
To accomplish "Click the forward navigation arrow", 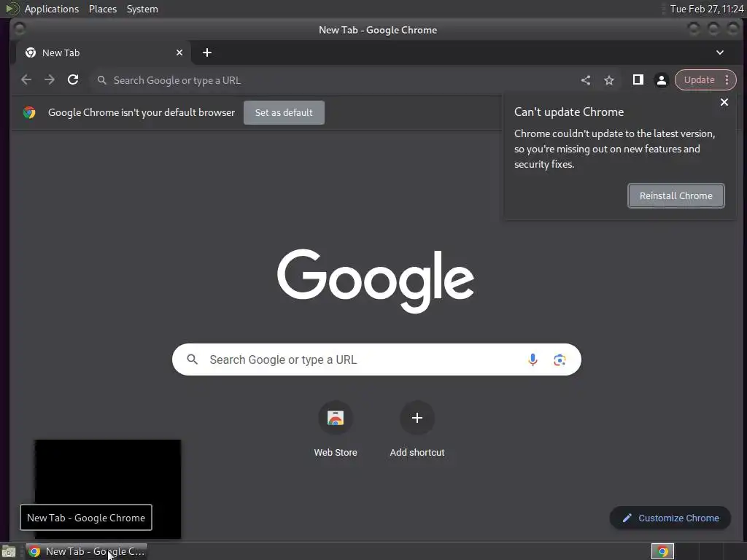I will tap(50, 80).
